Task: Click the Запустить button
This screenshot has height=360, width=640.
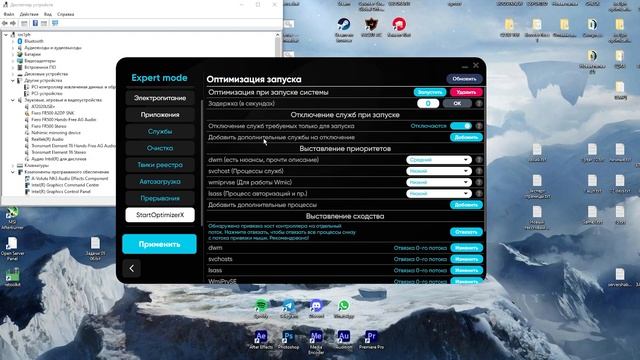Action: pos(430,92)
